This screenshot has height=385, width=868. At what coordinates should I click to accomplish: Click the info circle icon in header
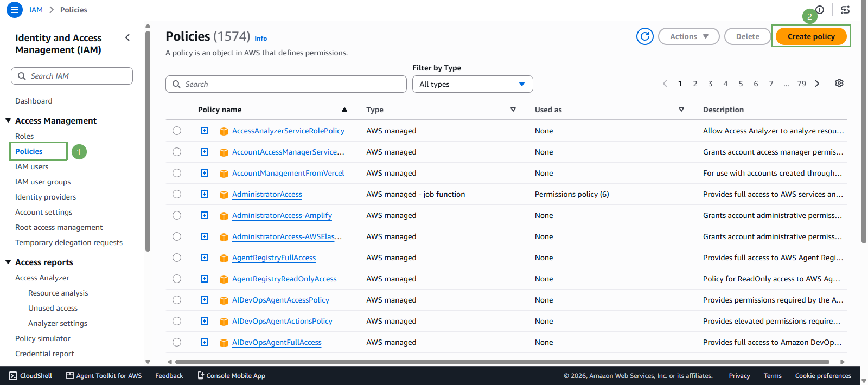coord(820,9)
